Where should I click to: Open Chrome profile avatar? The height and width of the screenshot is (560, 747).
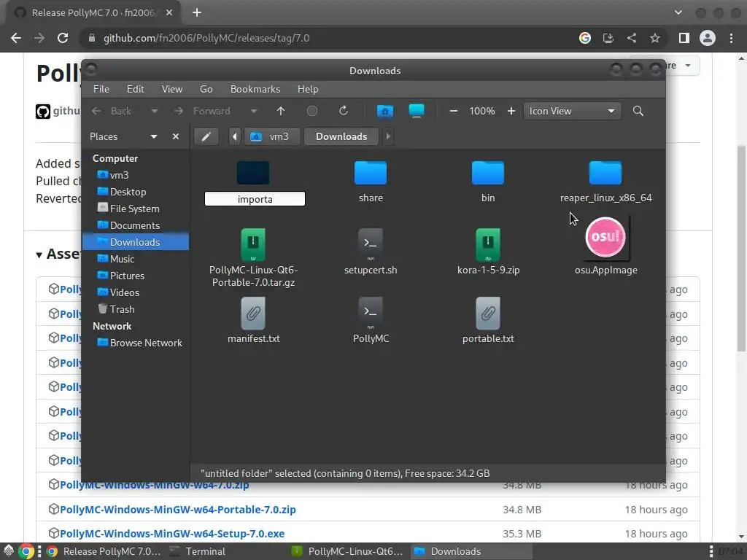click(x=708, y=38)
